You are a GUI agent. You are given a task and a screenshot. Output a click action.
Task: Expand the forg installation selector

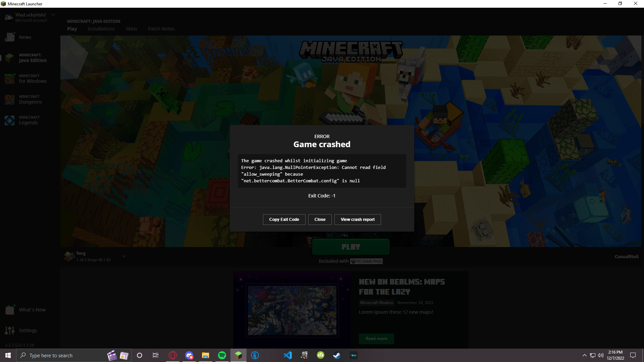pyautogui.click(x=124, y=256)
